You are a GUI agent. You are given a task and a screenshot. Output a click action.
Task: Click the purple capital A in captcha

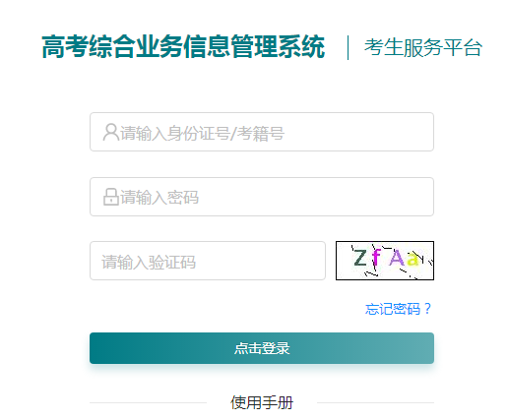397,258
